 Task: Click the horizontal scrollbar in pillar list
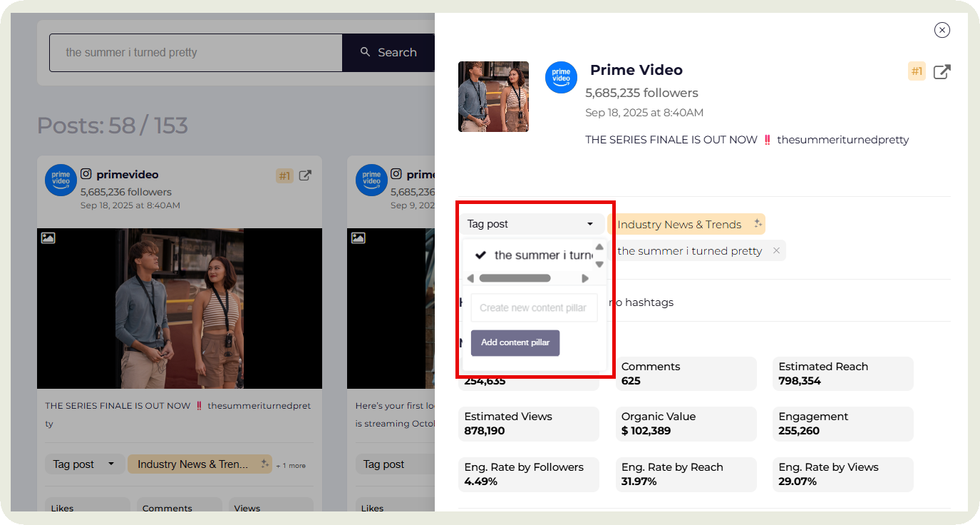[515, 278]
